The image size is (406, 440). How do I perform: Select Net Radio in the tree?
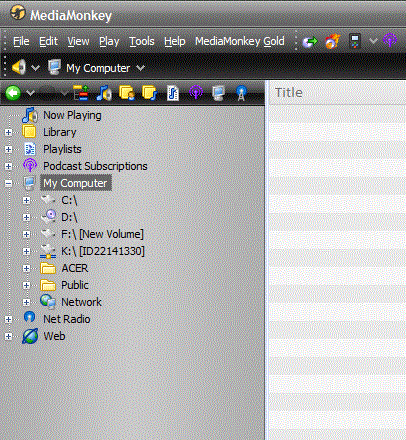pyautogui.click(x=67, y=319)
